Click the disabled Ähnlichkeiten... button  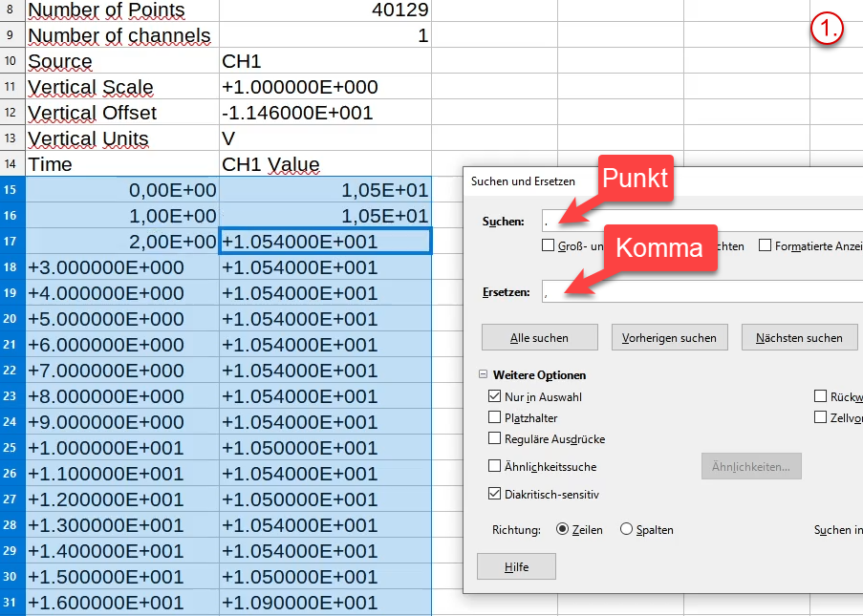751,466
